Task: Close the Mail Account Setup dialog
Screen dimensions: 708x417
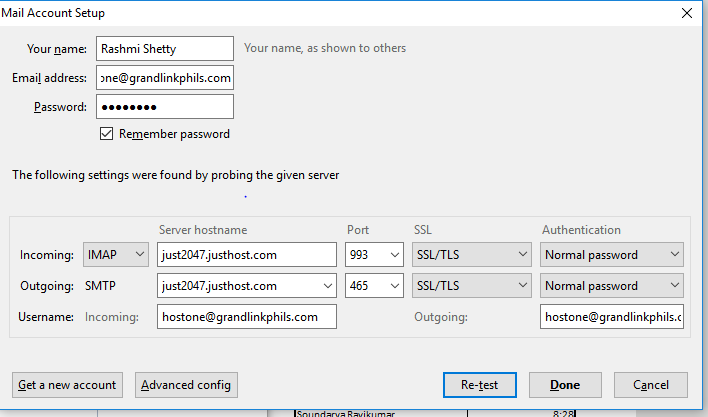Action: coord(686,13)
